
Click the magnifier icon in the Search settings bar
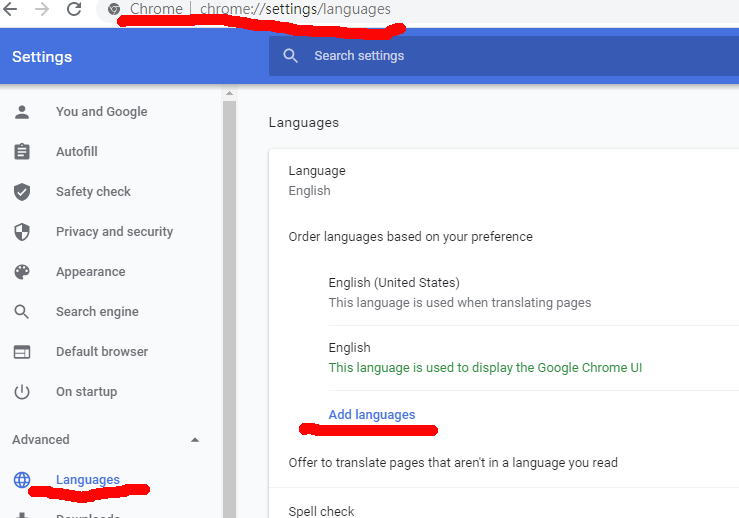(291, 56)
